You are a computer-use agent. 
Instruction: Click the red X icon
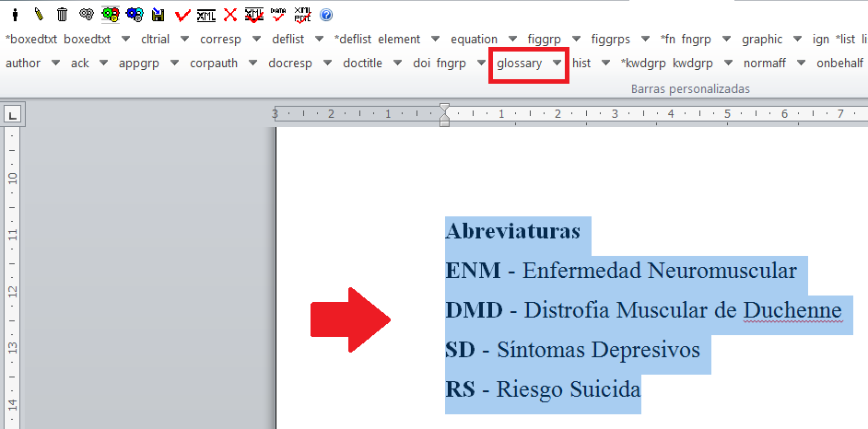230,15
